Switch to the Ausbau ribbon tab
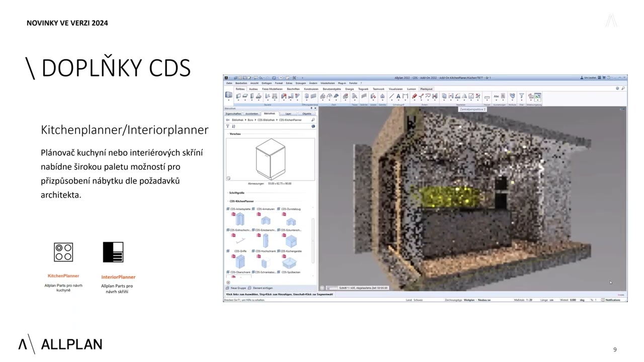This screenshot has width=644, height=362. click(x=253, y=89)
